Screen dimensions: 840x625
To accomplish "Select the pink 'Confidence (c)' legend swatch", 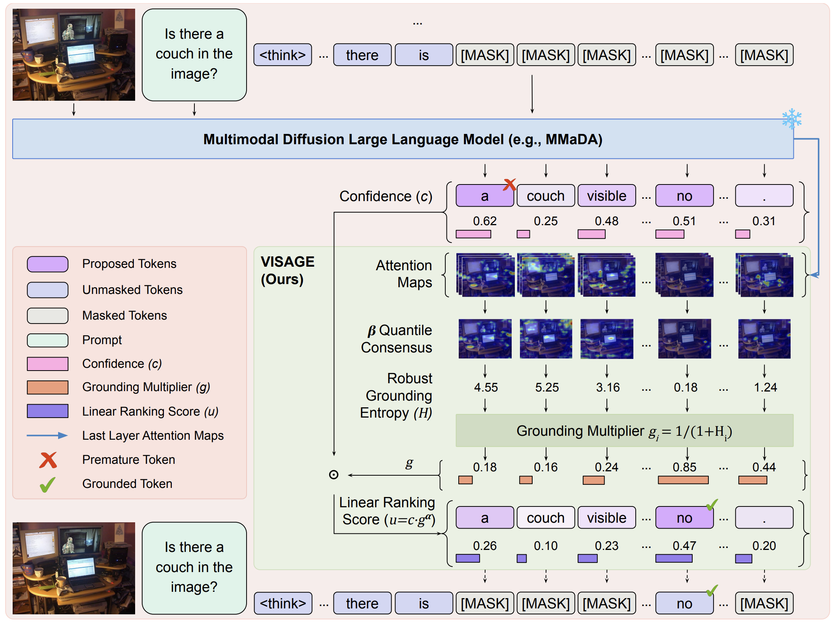I will pyautogui.click(x=47, y=363).
